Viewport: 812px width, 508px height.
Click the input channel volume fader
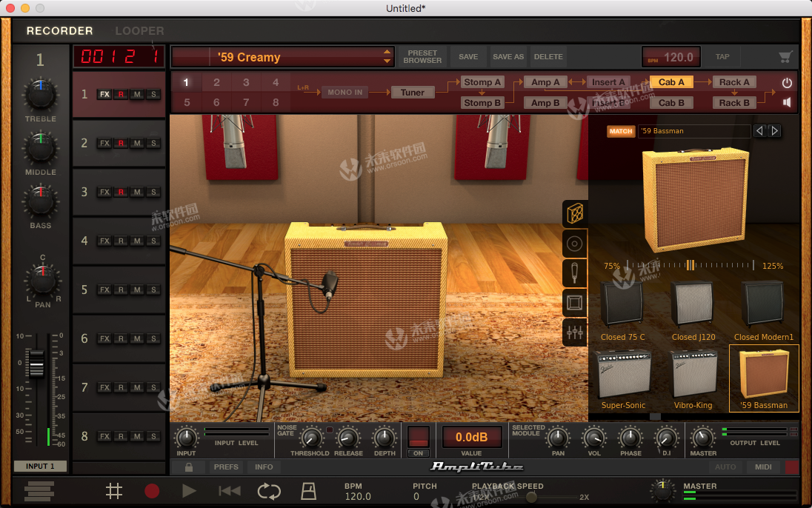pyautogui.click(x=36, y=363)
